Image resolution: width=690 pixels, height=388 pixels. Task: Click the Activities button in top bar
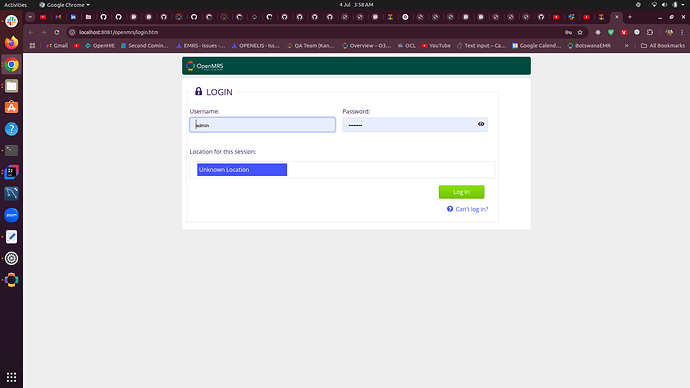(15, 5)
